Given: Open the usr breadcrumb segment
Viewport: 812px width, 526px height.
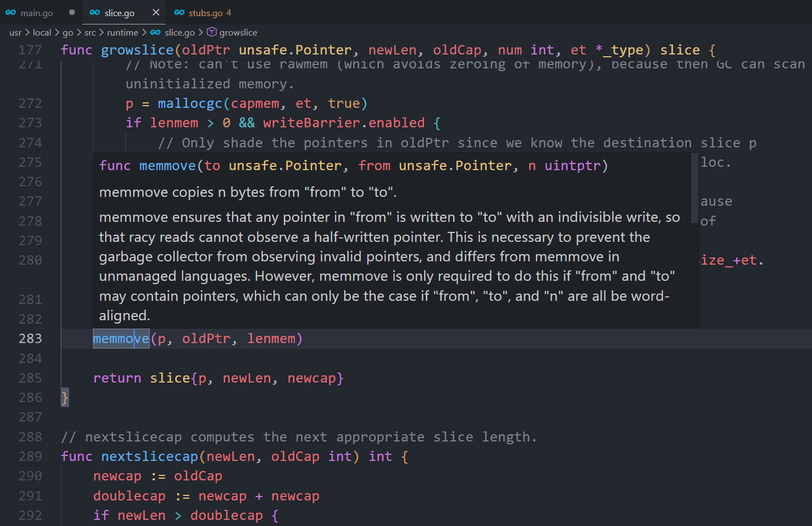Looking at the screenshot, I should tap(16, 33).
